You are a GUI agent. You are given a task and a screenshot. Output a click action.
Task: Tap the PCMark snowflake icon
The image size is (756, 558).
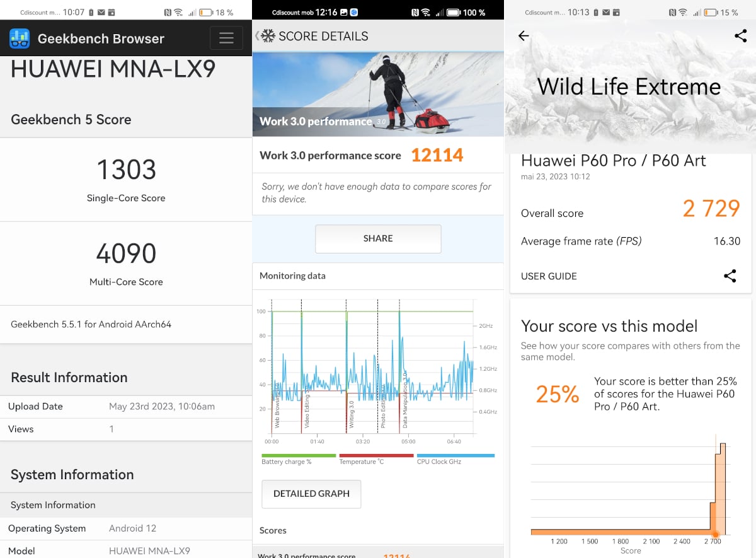coord(268,37)
